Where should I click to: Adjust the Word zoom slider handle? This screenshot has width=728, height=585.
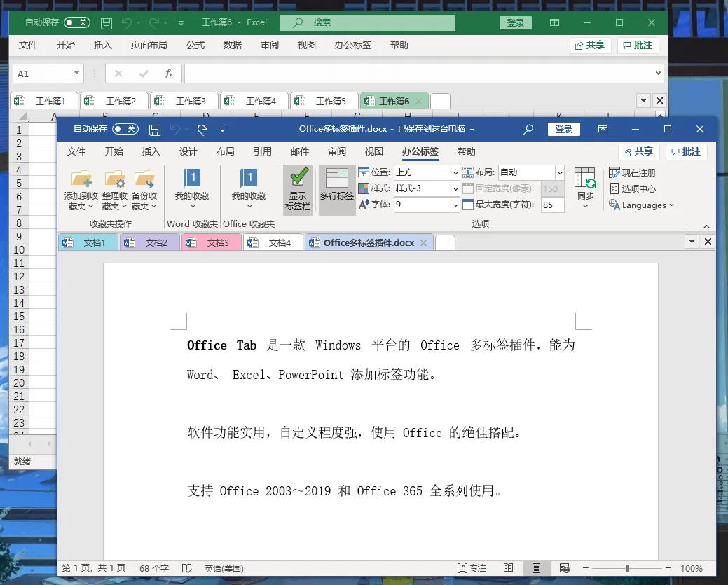(x=627, y=568)
